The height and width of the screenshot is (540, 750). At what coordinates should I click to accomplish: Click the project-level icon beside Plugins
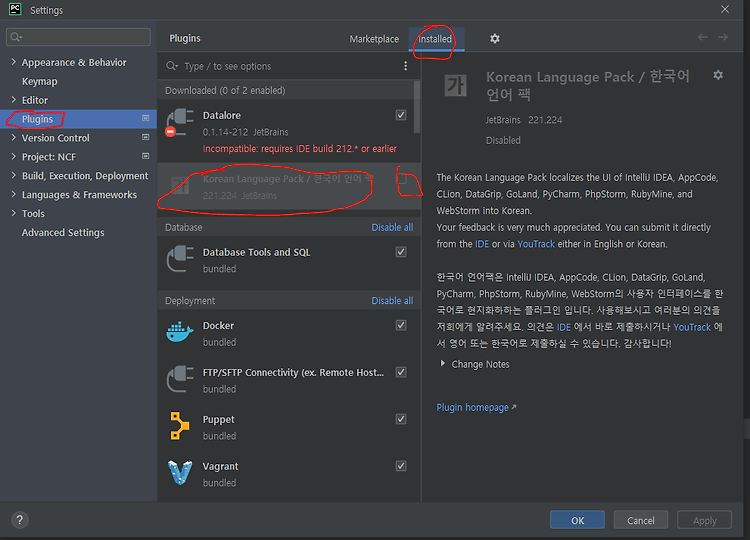[x=145, y=118]
